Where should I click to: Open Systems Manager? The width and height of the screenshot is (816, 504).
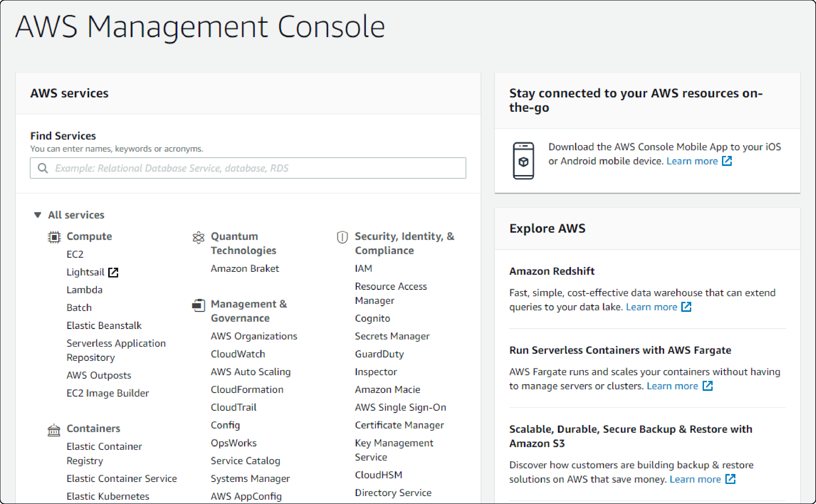250,479
